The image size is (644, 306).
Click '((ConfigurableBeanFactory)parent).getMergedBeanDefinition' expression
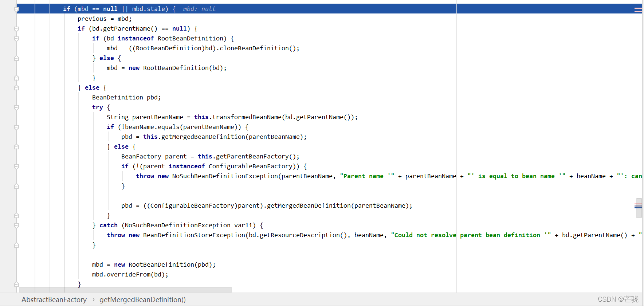click(247, 205)
